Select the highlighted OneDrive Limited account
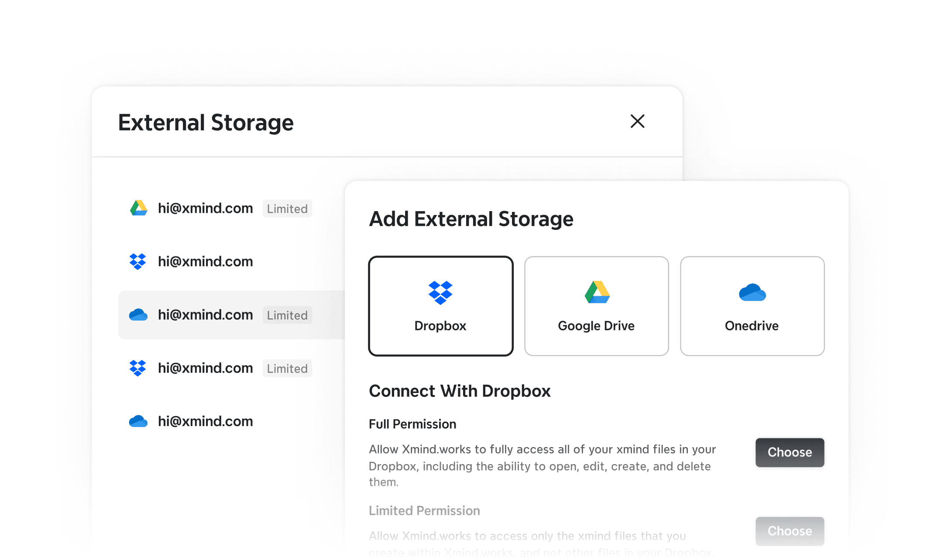The image size is (948, 560). pos(231,314)
